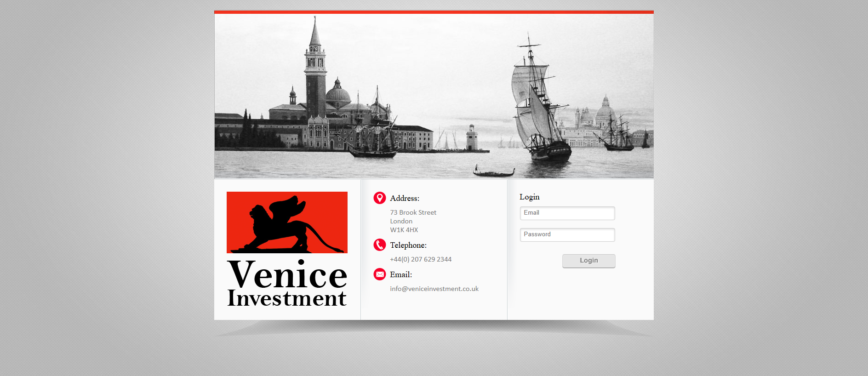Click the 'Login' heading above the form
The width and height of the screenshot is (868, 376).
(x=530, y=197)
